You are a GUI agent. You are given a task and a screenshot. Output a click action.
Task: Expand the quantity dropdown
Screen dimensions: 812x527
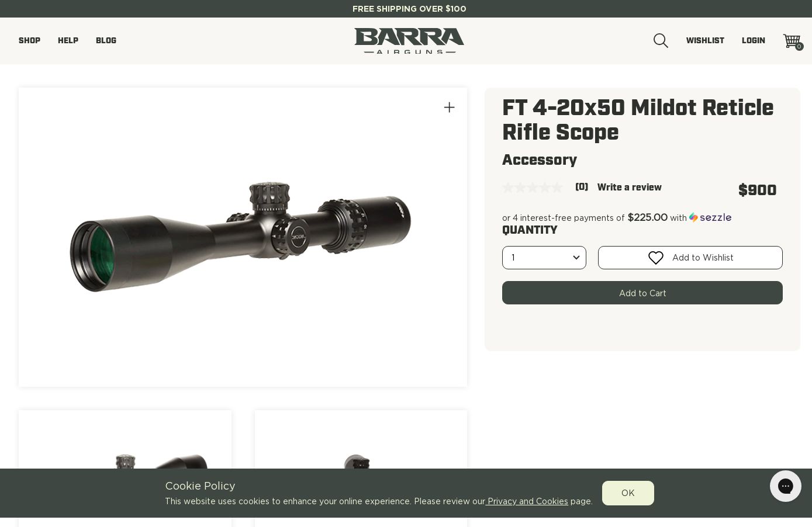click(x=544, y=258)
